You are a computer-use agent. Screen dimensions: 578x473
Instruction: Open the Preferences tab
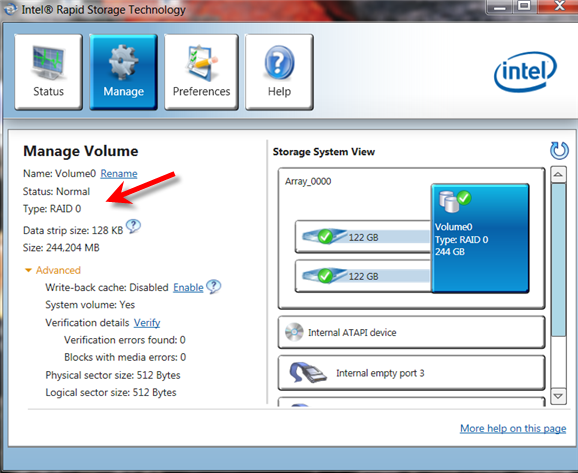point(201,72)
